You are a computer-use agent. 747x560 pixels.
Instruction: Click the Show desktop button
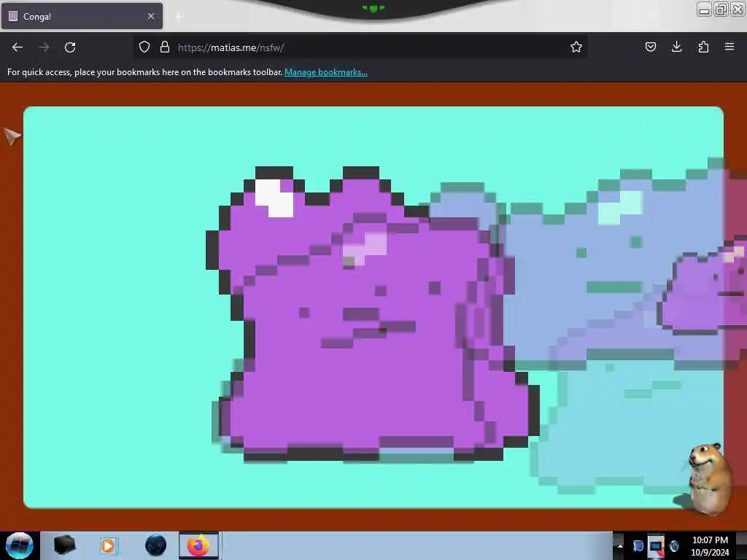[x=742, y=545]
